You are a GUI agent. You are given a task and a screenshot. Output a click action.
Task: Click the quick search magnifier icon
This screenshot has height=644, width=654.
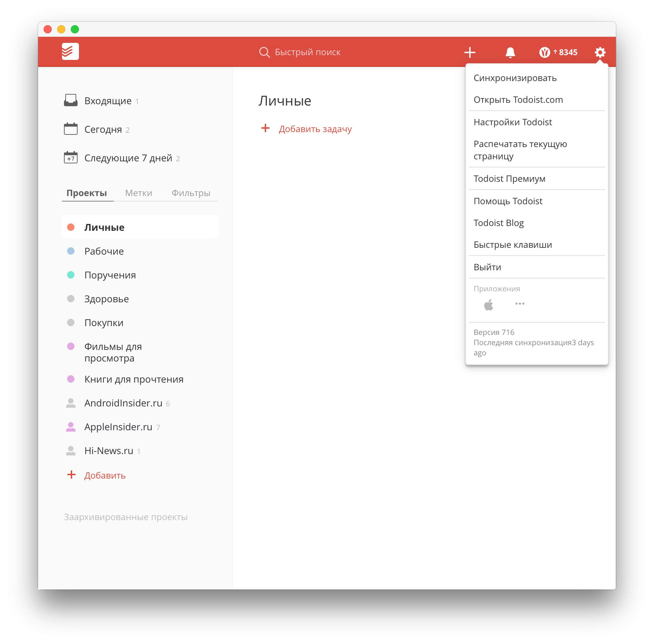(x=264, y=52)
